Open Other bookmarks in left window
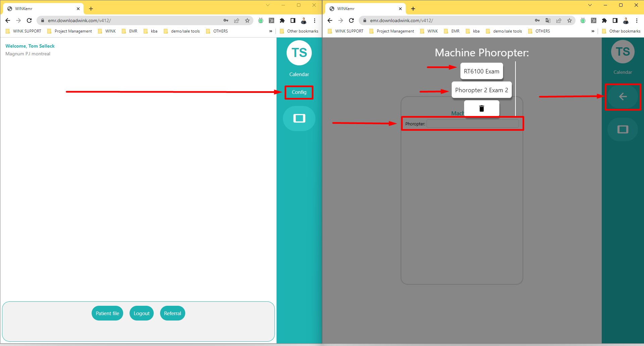This screenshot has height=346, width=644. (x=299, y=31)
